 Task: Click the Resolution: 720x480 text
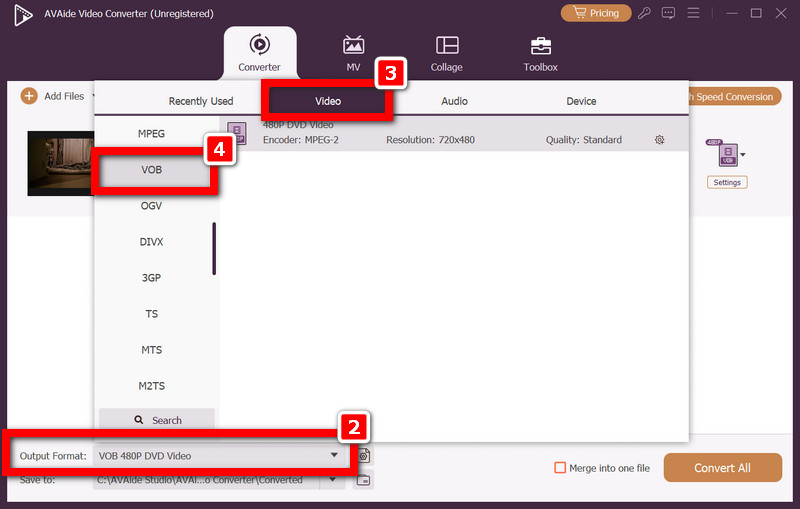pyautogui.click(x=430, y=140)
